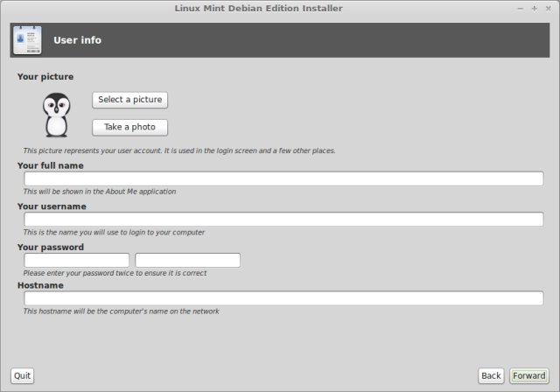Go Back to the previous step
The width and height of the screenshot is (560, 392).
click(491, 376)
